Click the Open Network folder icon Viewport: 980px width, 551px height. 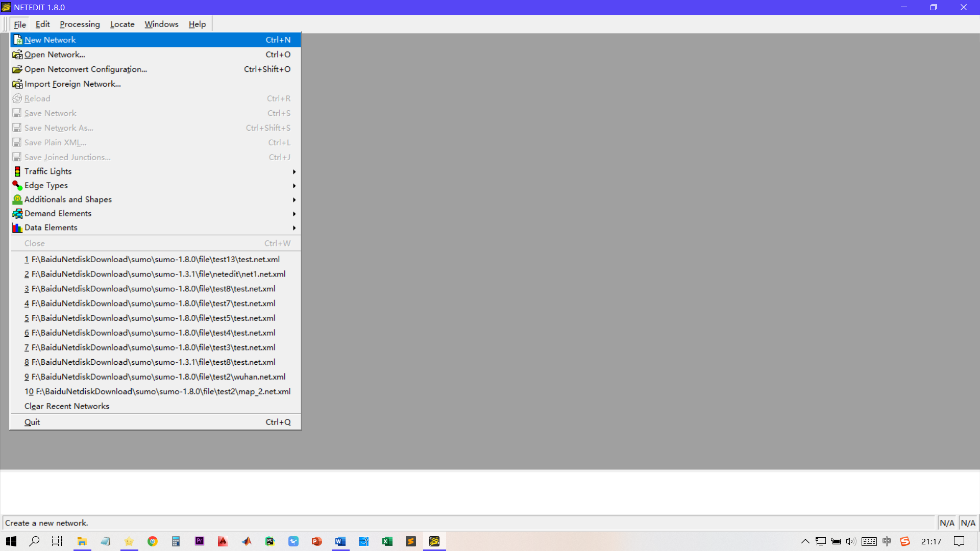17,55
